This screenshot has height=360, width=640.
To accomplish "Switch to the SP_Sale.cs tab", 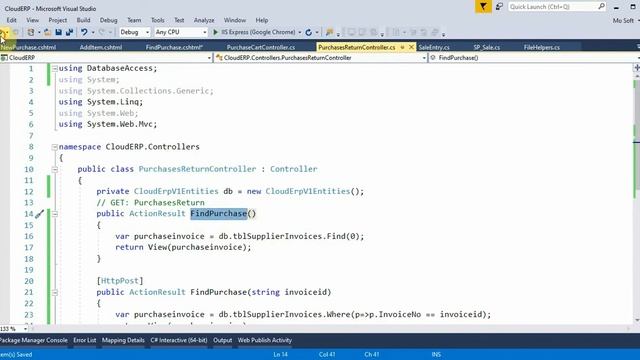I will click(487, 47).
